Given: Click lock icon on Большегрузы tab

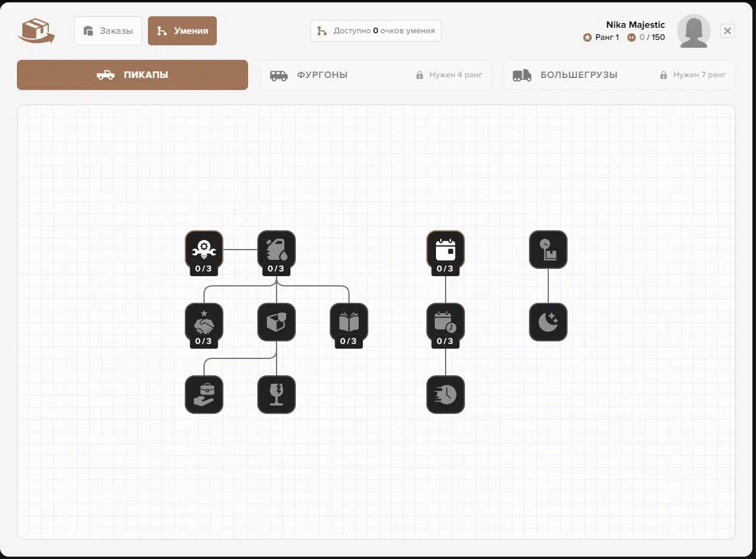Looking at the screenshot, I should [664, 76].
